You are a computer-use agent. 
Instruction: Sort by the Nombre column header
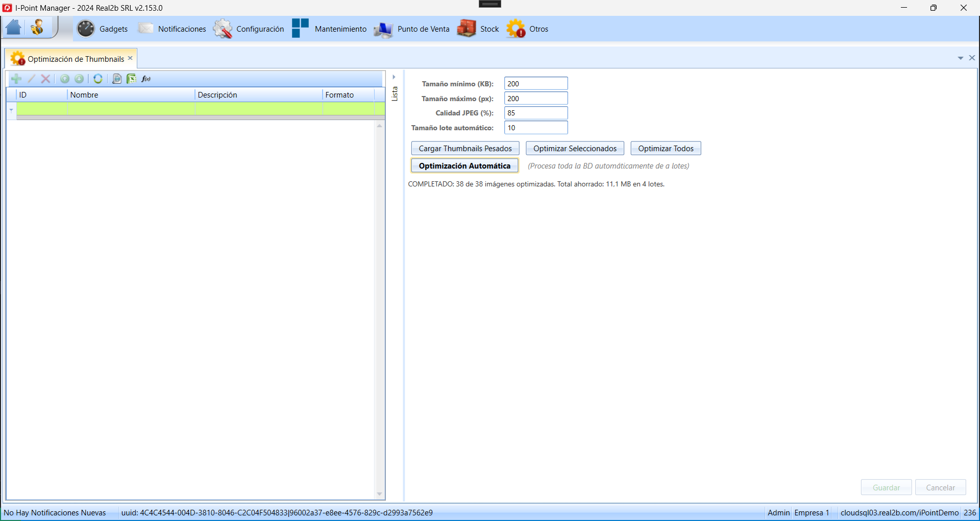131,95
